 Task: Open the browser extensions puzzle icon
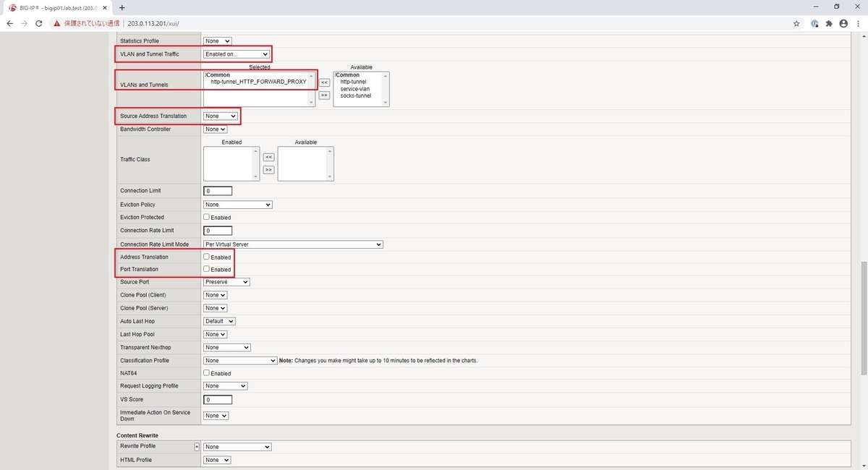[x=829, y=23]
